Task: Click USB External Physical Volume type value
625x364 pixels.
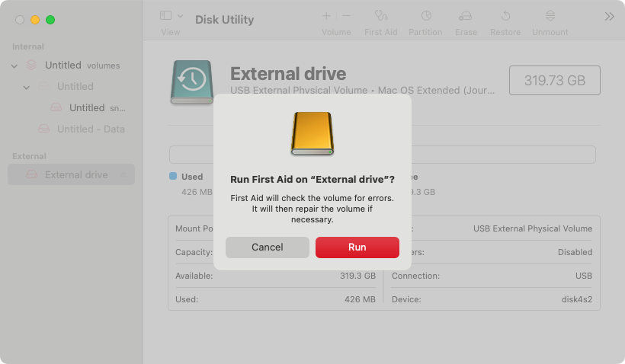Action: coord(533,228)
